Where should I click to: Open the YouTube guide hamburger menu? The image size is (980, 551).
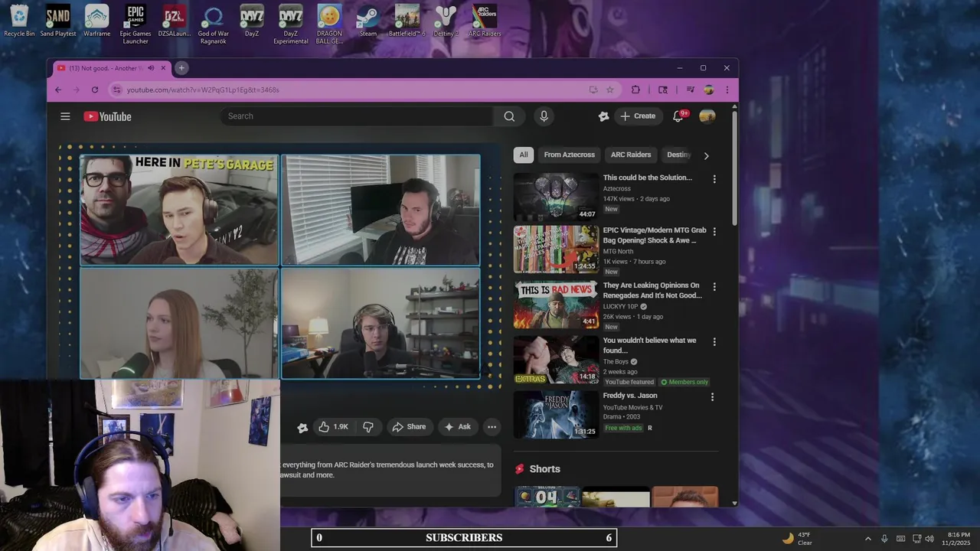pyautogui.click(x=65, y=116)
